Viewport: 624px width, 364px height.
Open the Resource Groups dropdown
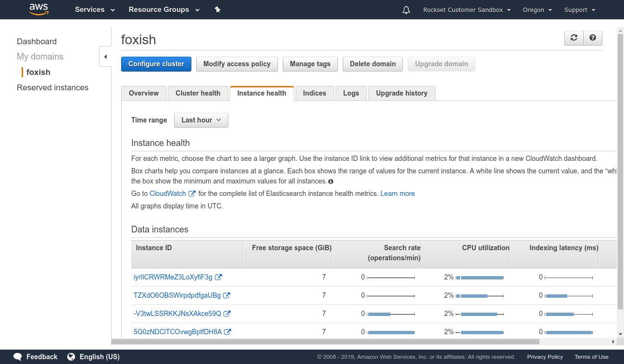tap(164, 10)
